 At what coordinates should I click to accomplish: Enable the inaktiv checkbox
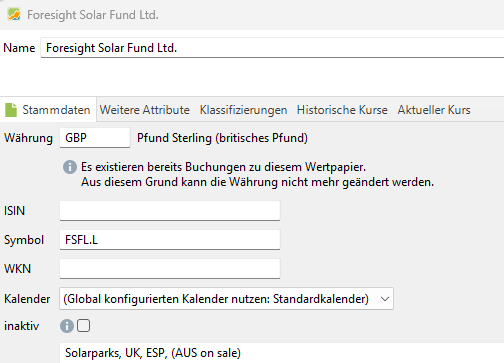pos(83,326)
